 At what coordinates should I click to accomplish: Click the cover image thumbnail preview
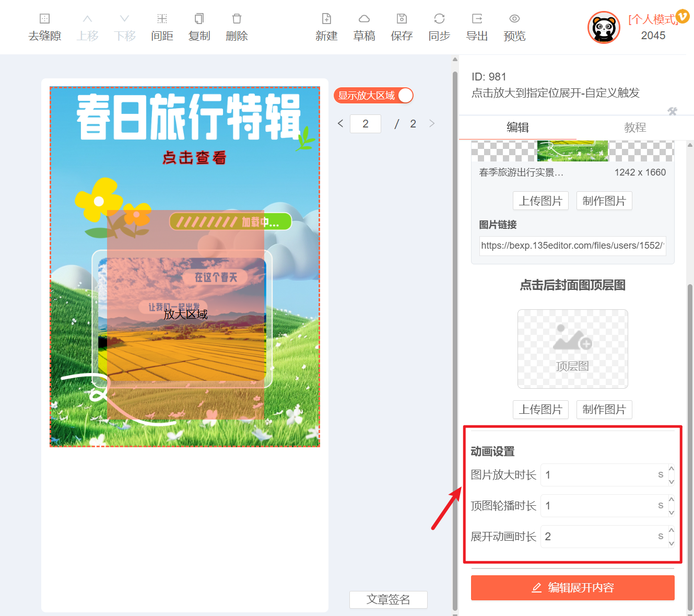click(x=572, y=151)
